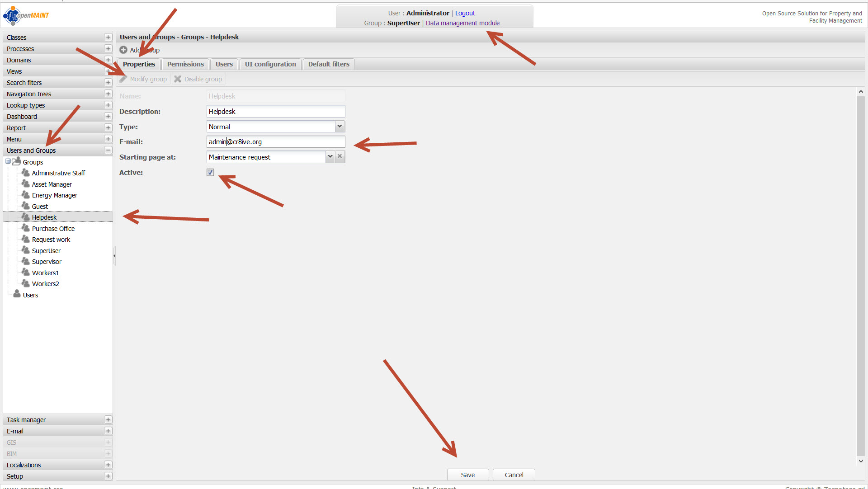Collapse the Users and Groups accordion panel

(108, 150)
